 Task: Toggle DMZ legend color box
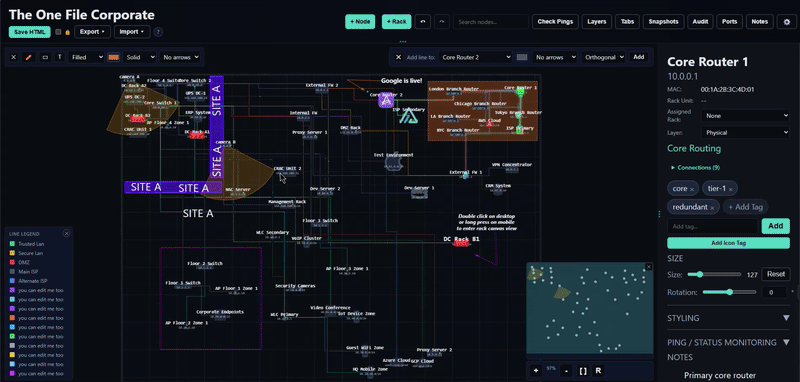point(12,262)
